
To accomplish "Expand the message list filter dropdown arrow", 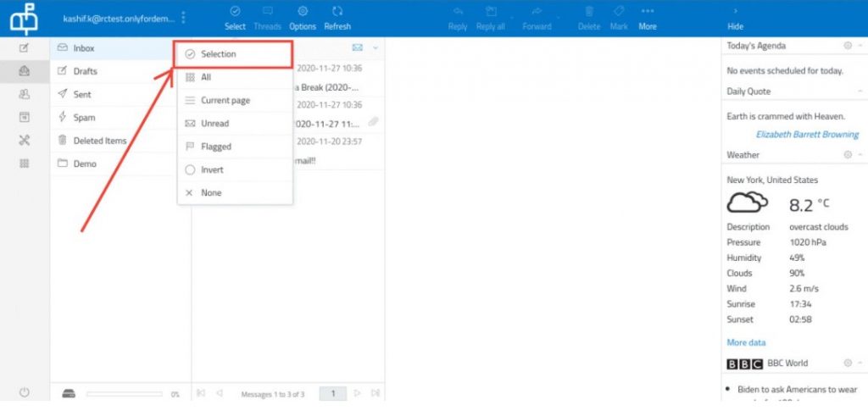I will [376, 48].
